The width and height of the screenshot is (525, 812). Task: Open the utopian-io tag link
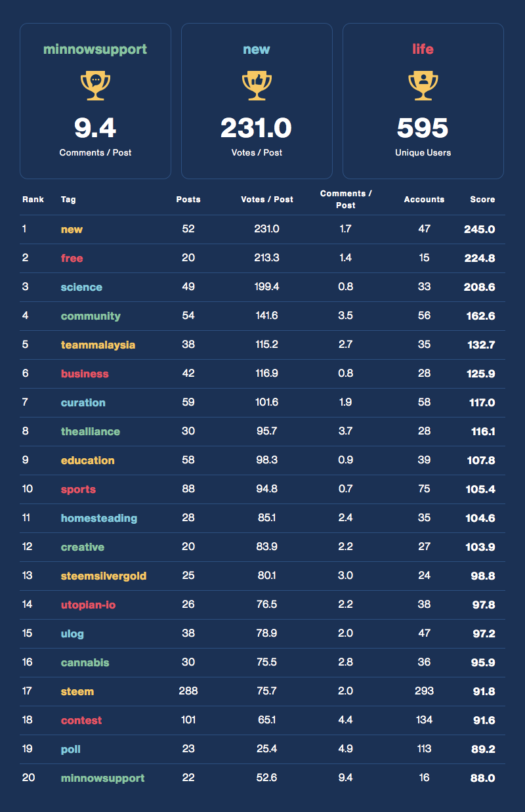[88, 605]
